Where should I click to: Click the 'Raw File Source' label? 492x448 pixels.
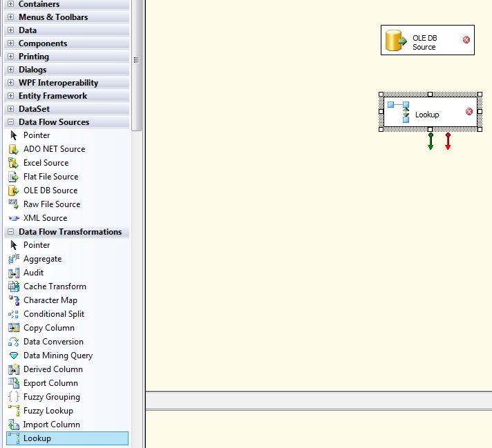coord(52,204)
